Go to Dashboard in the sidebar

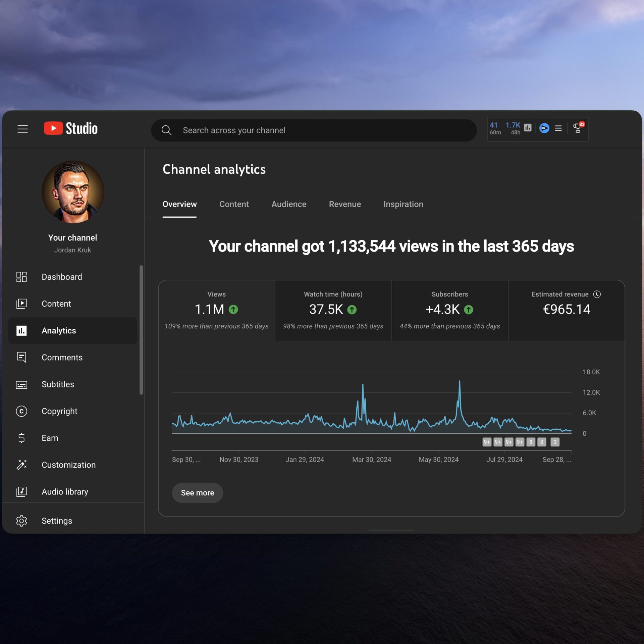[62, 277]
